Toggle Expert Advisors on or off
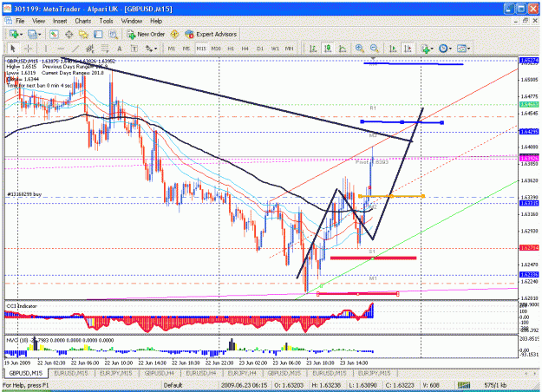Image resolution: width=542 pixels, height=392 pixels. [211, 34]
